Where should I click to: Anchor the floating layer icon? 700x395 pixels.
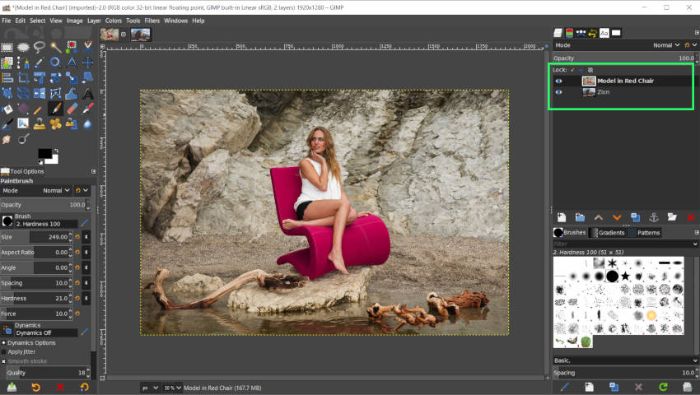[x=654, y=217]
